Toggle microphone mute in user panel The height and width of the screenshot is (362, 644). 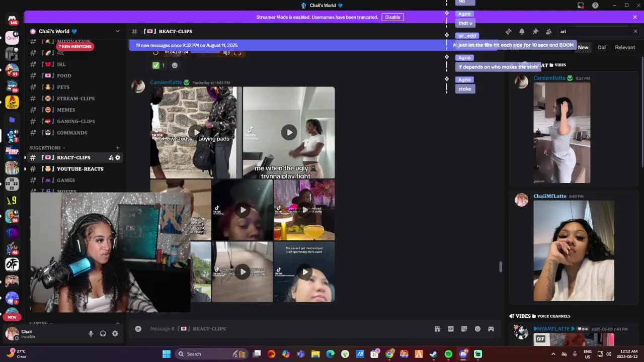91,333
